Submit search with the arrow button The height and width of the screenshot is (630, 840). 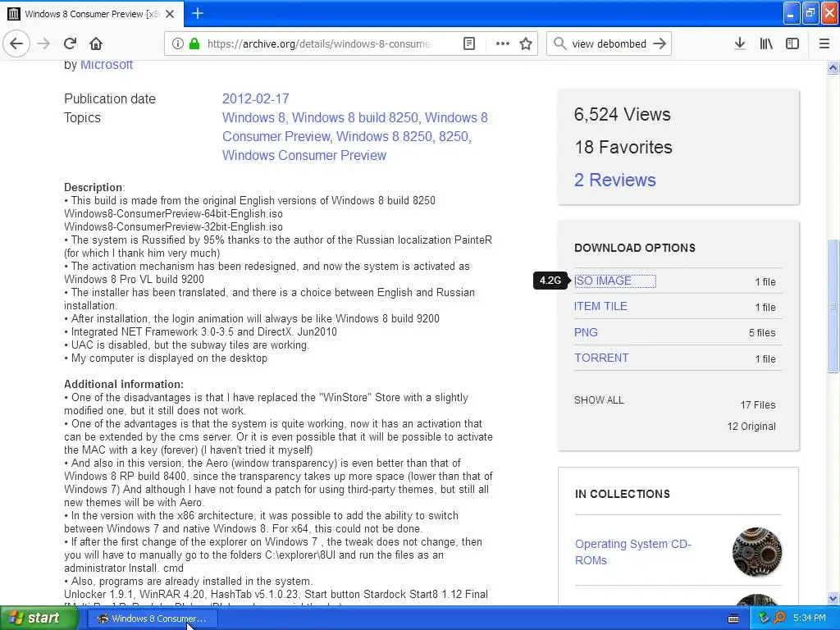(x=660, y=43)
